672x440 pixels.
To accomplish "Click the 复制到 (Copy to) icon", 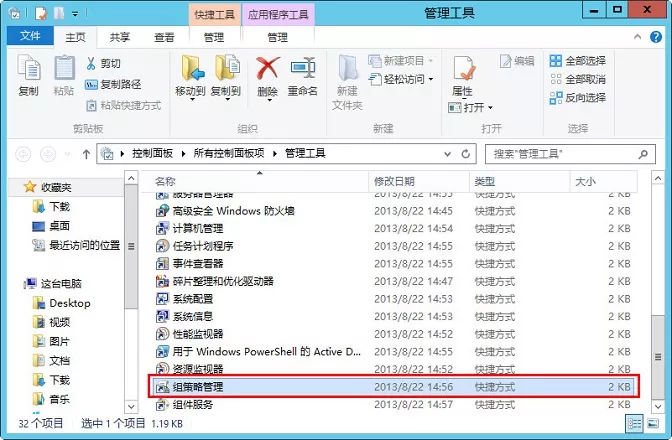I will [x=225, y=75].
